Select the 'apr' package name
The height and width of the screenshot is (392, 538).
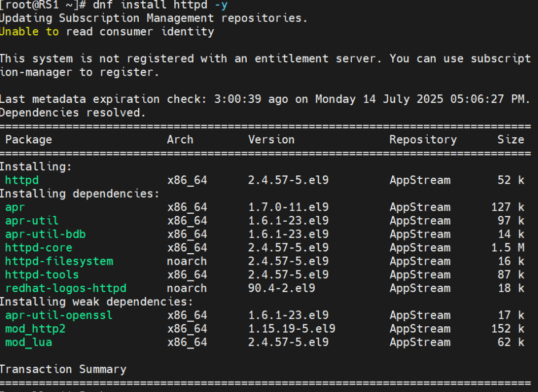15,207
